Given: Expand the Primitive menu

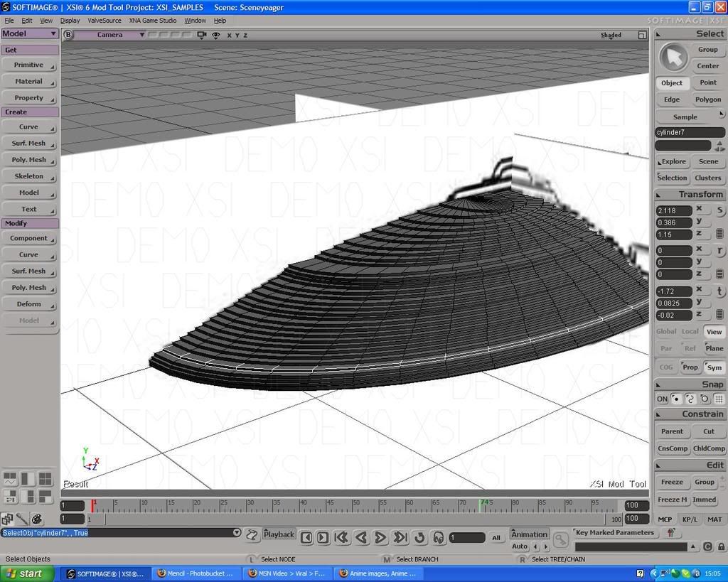Looking at the screenshot, I should [x=29, y=65].
